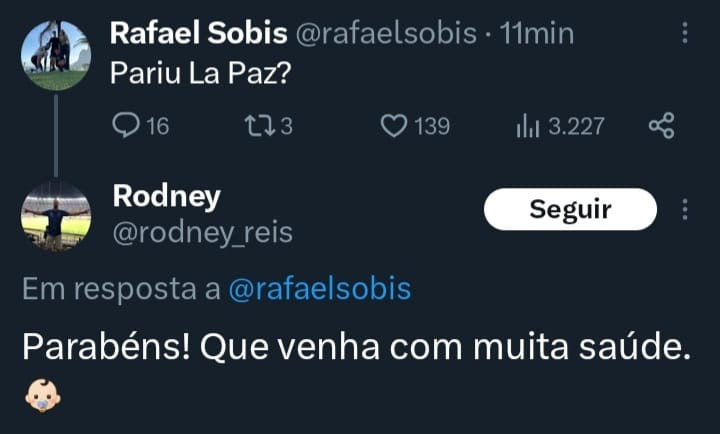The width and height of the screenshot is (720, 434).
Task: Click the retweet icon with 3 reposts
Action: coord(256,126)
